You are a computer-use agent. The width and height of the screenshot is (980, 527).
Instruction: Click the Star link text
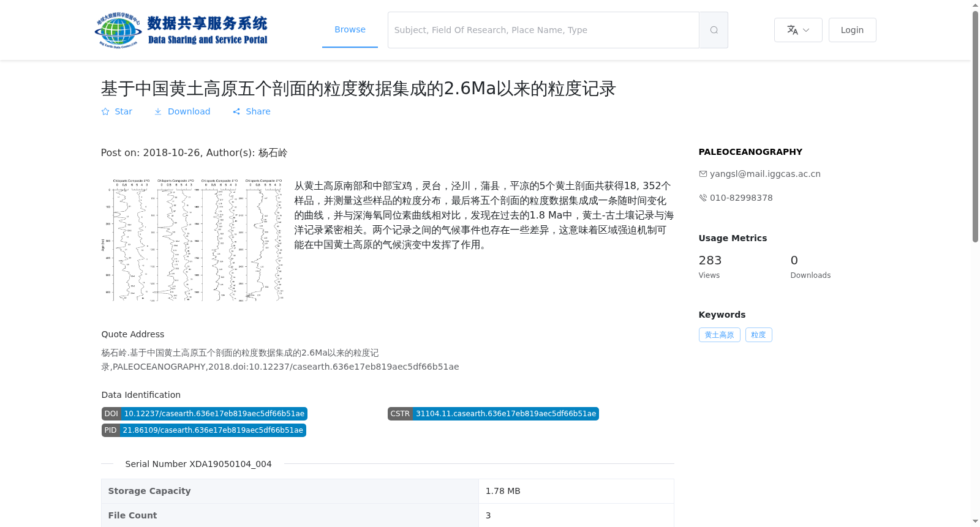tap(123, 111)
